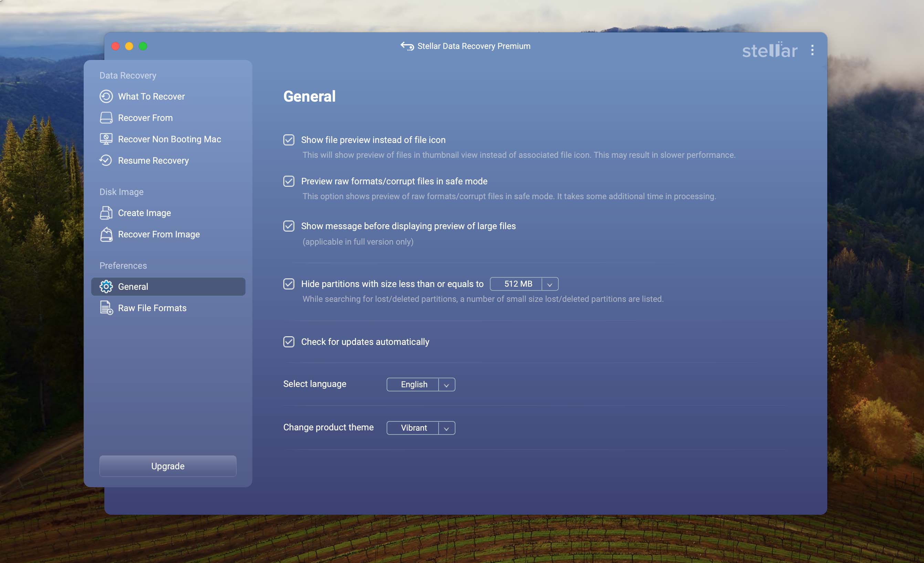Click the Disk Image section header
This screenshot has width=924, height=563.
coord(122,192)
